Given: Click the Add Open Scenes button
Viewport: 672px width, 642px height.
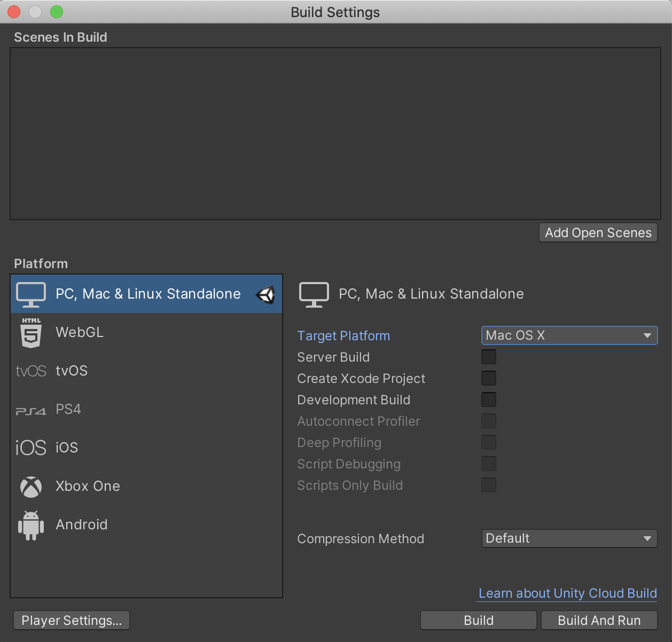Looking at the screenshot, I should point(598,232).
